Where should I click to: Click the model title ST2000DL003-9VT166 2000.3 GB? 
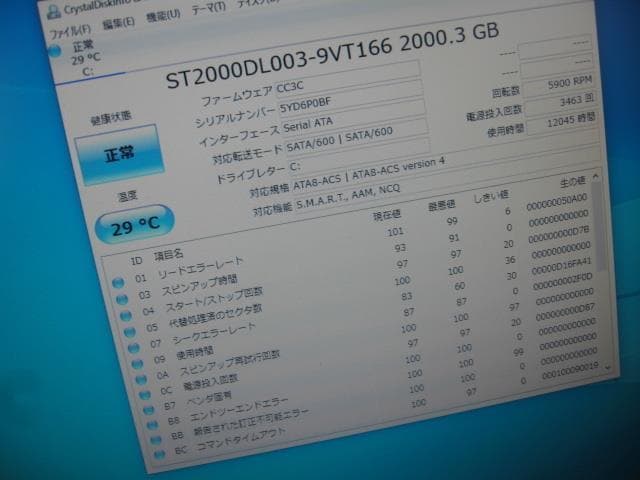point(332,56)
